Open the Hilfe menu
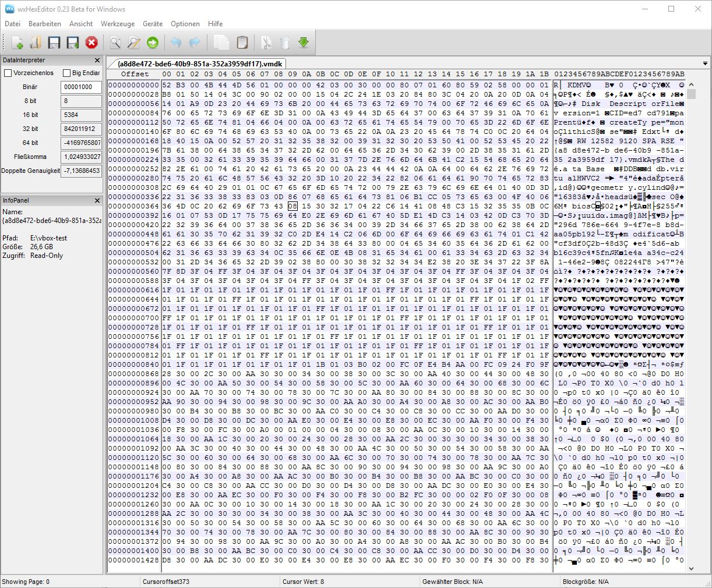The width and height of the screenshot is (712, 588). click(x=215, y=24)
